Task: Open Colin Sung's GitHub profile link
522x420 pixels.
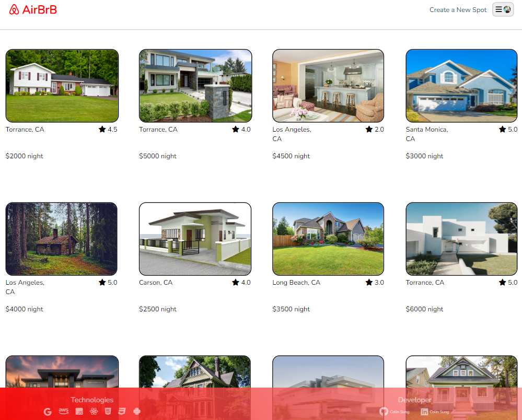Action: point(395,412)
